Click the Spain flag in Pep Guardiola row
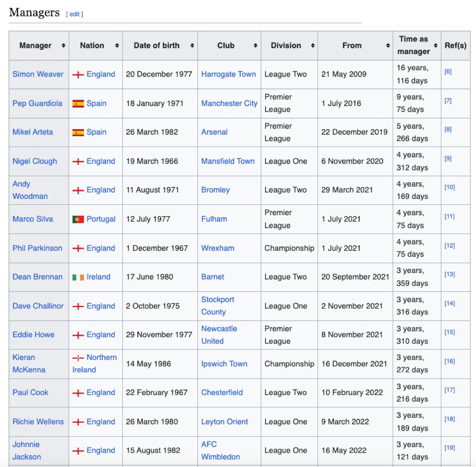 click(x=78, y=104)
